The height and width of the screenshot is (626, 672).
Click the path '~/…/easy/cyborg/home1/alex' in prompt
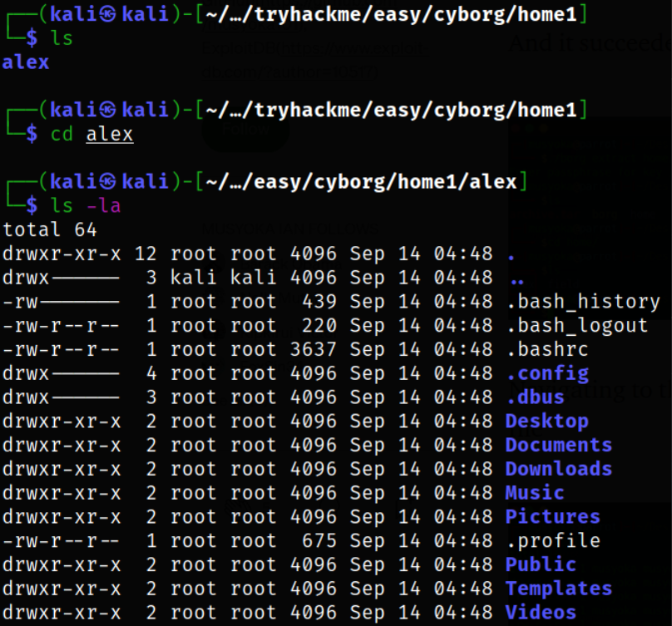pos(361,182)
